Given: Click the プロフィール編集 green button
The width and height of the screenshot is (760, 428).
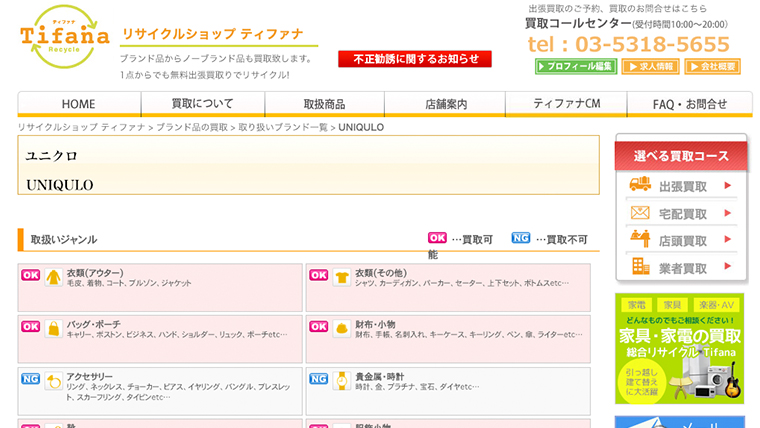Looking at the screenshot, I should click(x=576, y=66).
